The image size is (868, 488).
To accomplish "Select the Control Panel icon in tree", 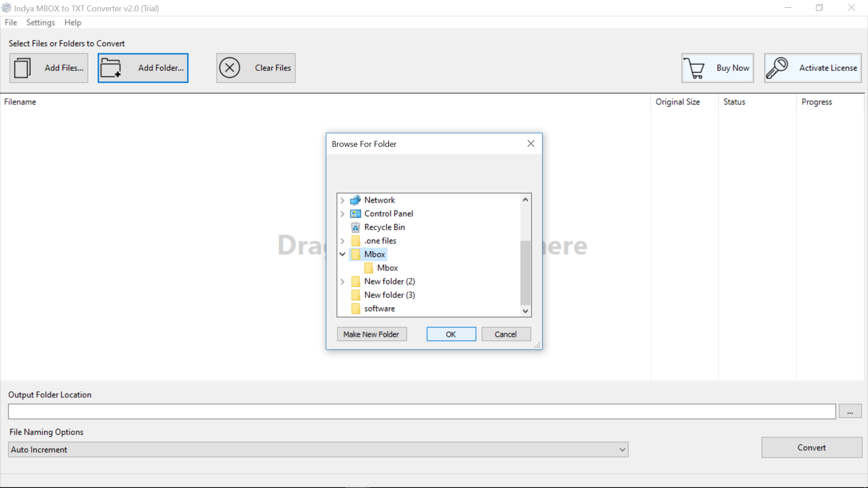I will pyautogui.click(x=356, y=213).
